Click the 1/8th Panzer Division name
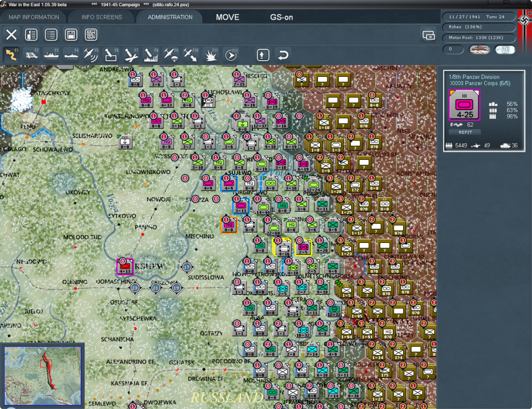 coord(474,77)
